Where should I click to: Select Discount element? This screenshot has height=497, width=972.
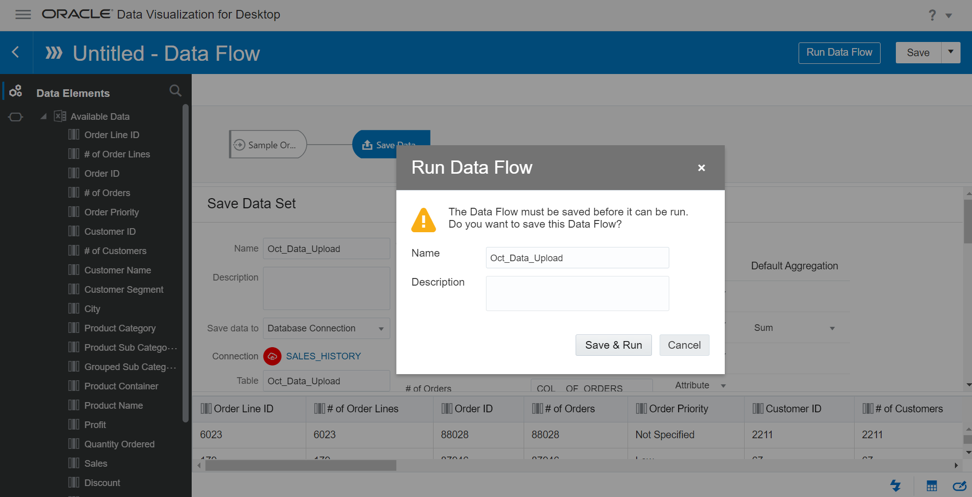(102, 483)
